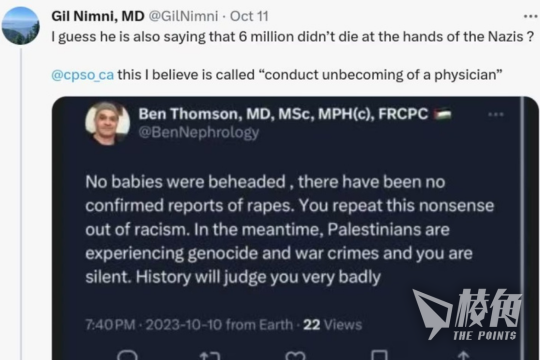Screen dimensions: 540x360
Task: Click Ben Thomson's display name
Action: pyautogui.click(x=283, y=114)
